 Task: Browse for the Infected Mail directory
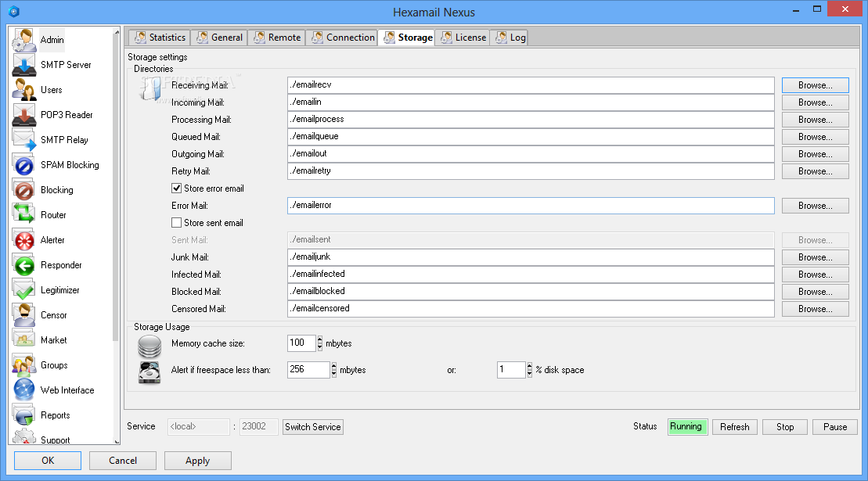tap(815, 275)
